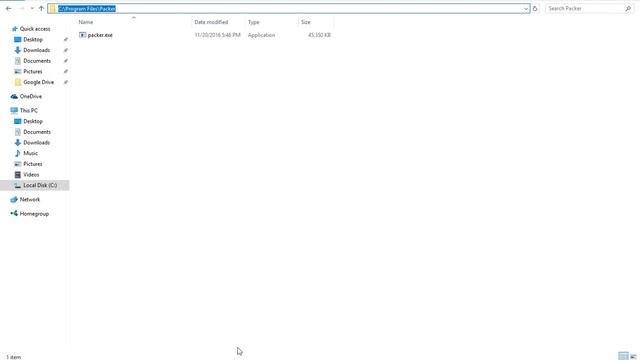Click the 11/20/2016 date cell
Image resolution: width=640 pixels, height=360 pixels.
tap(218, 35)
